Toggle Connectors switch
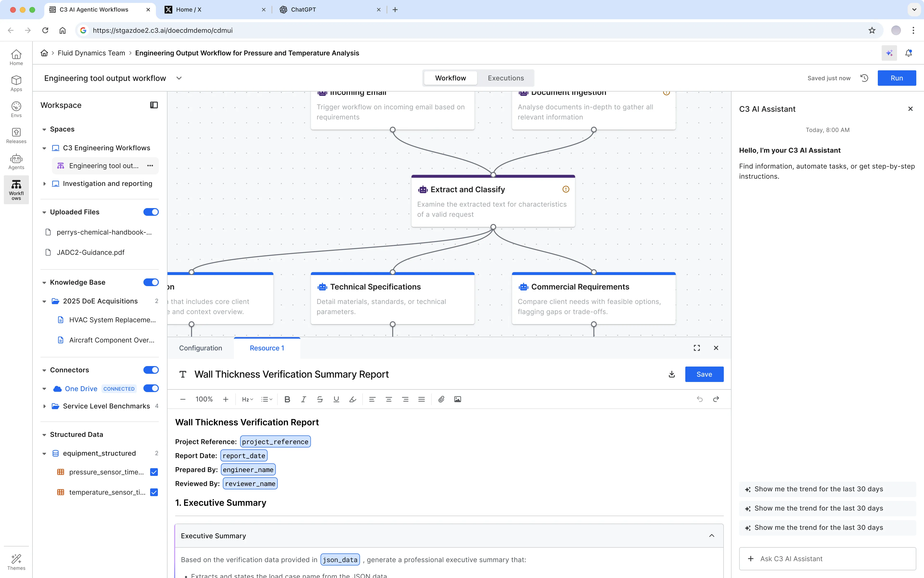 151,370
